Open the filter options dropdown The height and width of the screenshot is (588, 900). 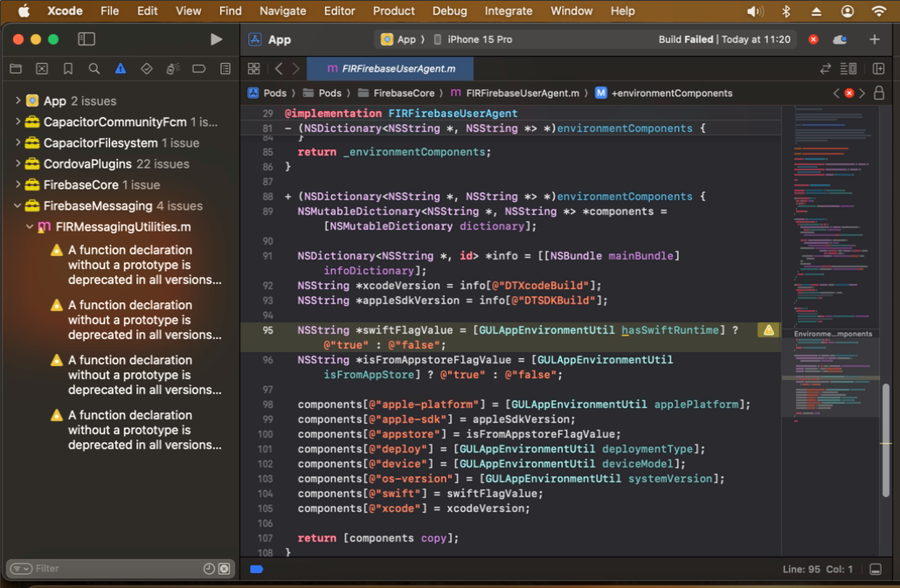point(21,569)
